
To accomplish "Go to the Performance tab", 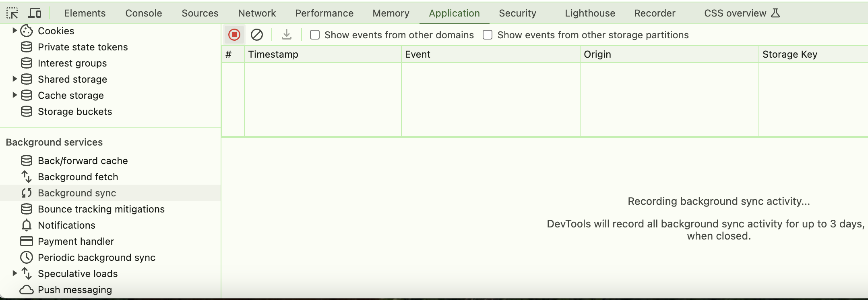I will click(324, 13).
